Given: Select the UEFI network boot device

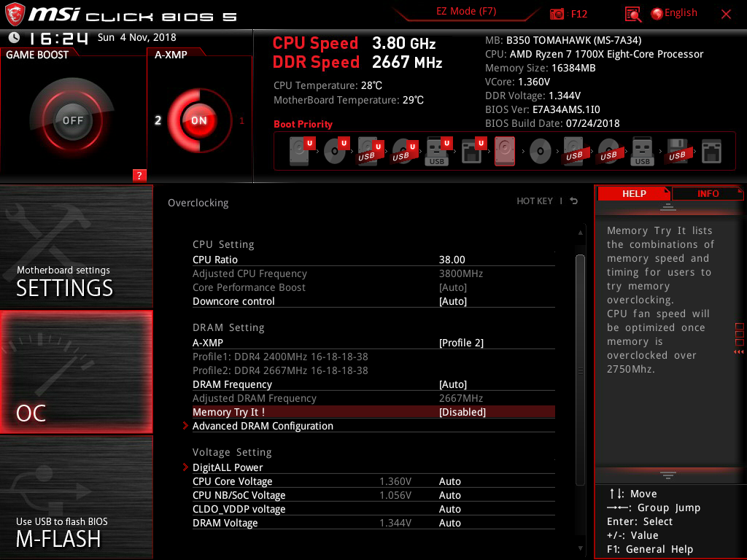Looking at the screenshot, I should tap(473, 151).
